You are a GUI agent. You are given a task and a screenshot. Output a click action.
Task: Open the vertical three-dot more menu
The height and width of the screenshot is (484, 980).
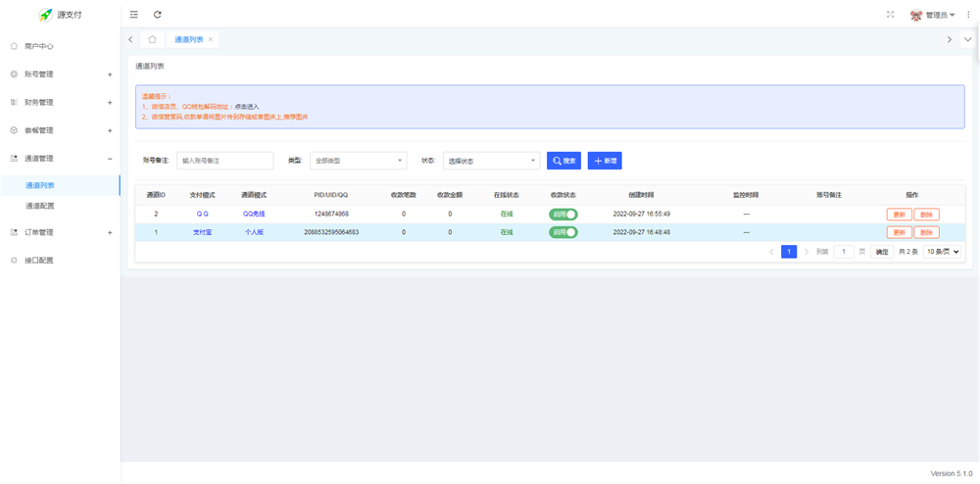pos(969,15)
